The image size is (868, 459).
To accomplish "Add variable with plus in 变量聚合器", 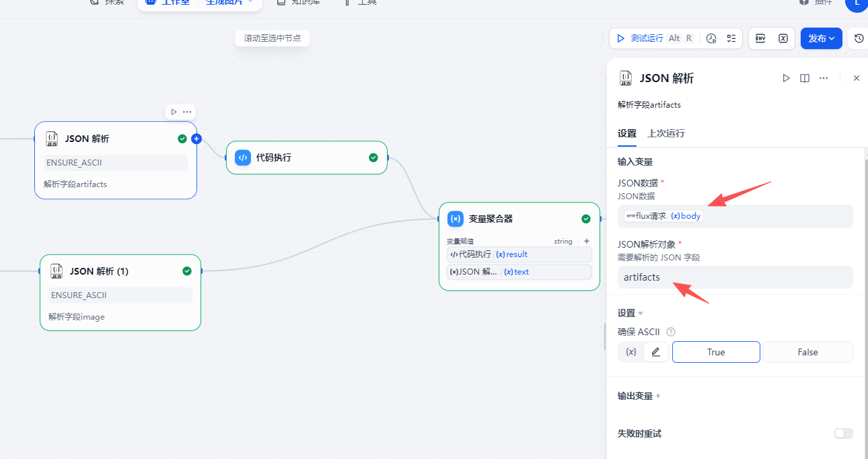I will click(x=586, y=241).
